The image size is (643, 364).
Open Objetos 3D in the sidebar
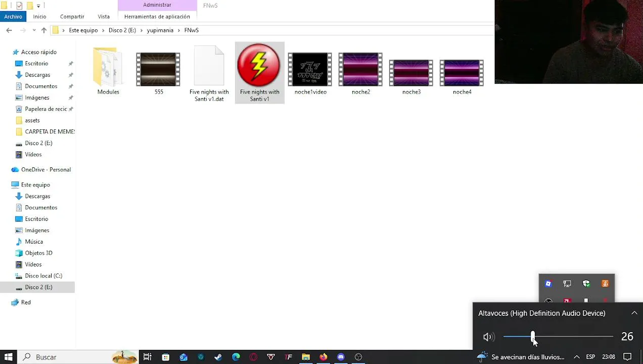tap(38, 253)
